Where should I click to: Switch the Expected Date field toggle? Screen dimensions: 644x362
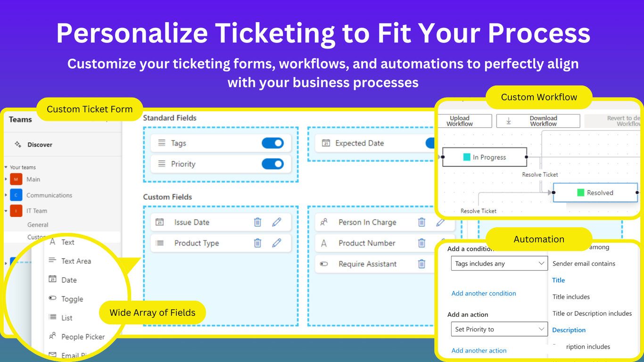point(430,143)
